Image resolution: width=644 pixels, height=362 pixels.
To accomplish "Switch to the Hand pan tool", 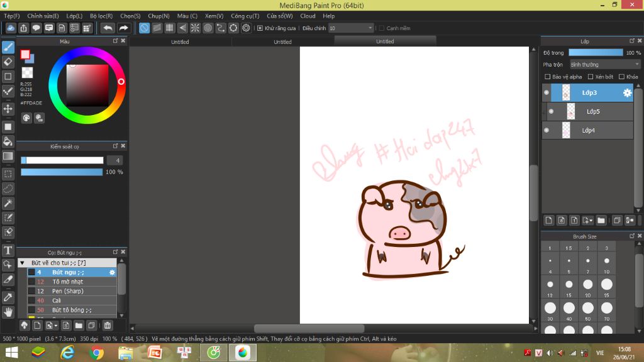I will pos(8,312).
